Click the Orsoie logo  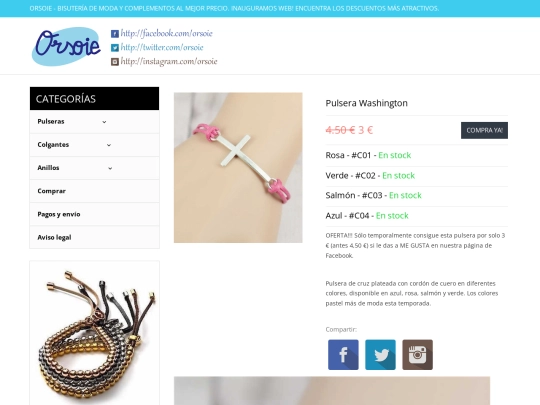tap(66, 46)
